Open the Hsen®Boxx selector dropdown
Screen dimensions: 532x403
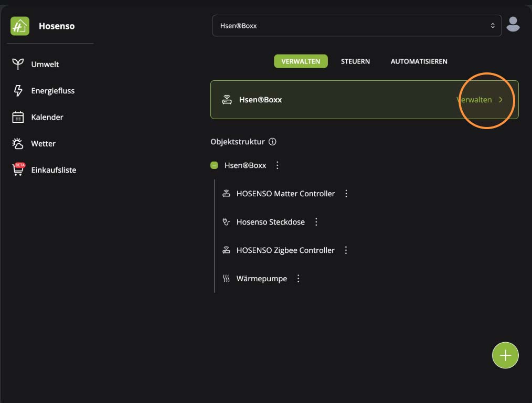(357, 25)
